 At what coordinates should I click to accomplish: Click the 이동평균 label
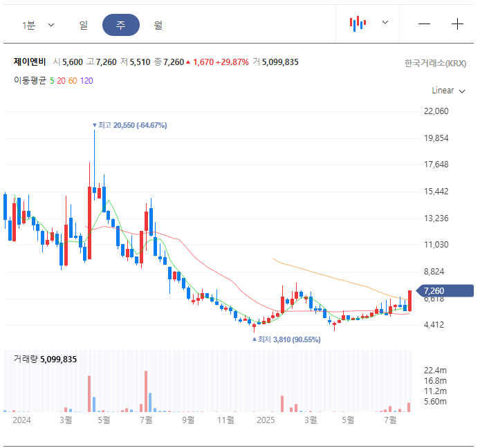(30, 80)
